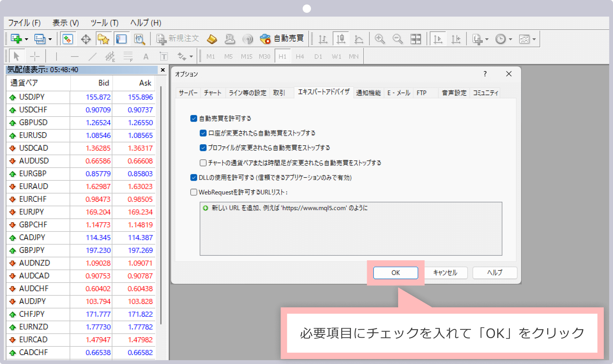This screenshot has width=613, height=364.
Task: Select the crosshair cursor tool
Action: coord(35,56)
